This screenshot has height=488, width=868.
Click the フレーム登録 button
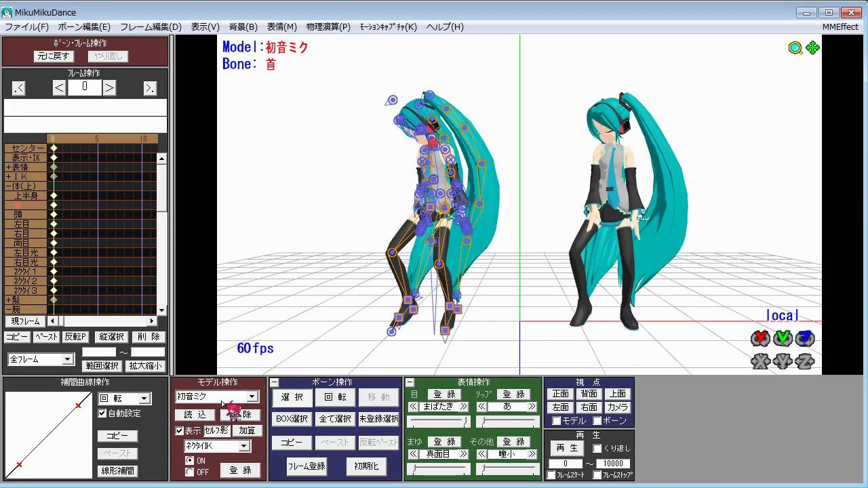coord(307,466)
